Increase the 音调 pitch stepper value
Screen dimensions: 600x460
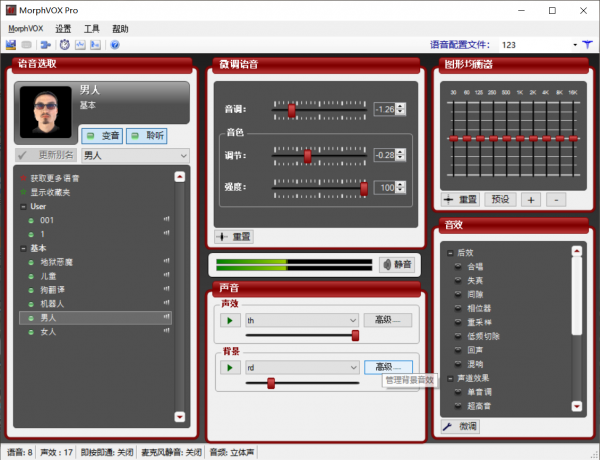tap(400, 106)
